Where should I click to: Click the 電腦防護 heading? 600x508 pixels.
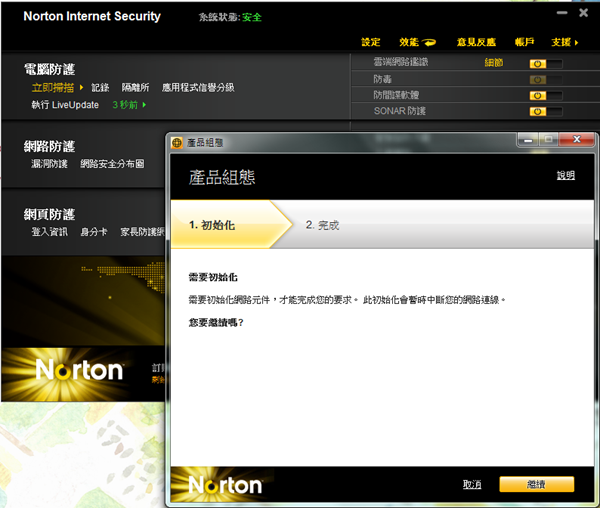pyautogui.click(x=49, y=69)
